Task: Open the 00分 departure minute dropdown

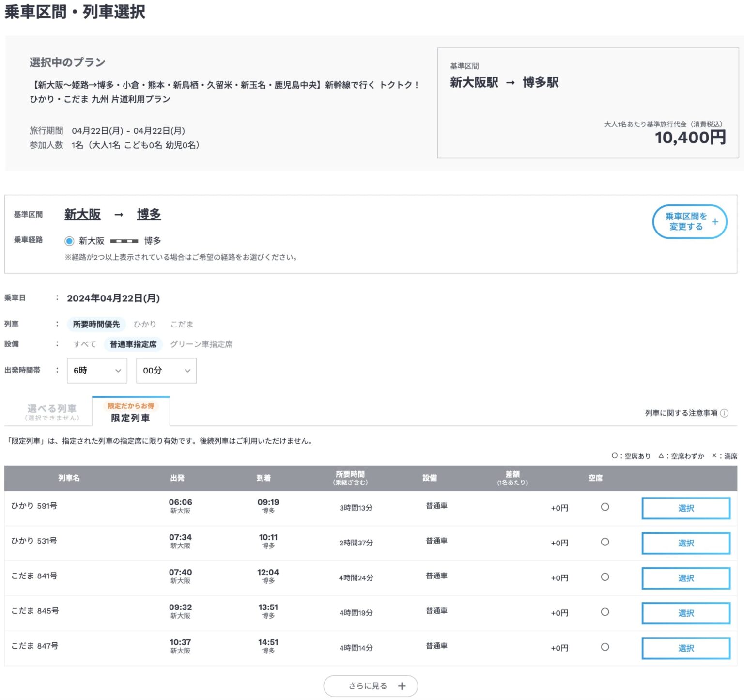Action: pyautogui.click(x=166, y=371)
